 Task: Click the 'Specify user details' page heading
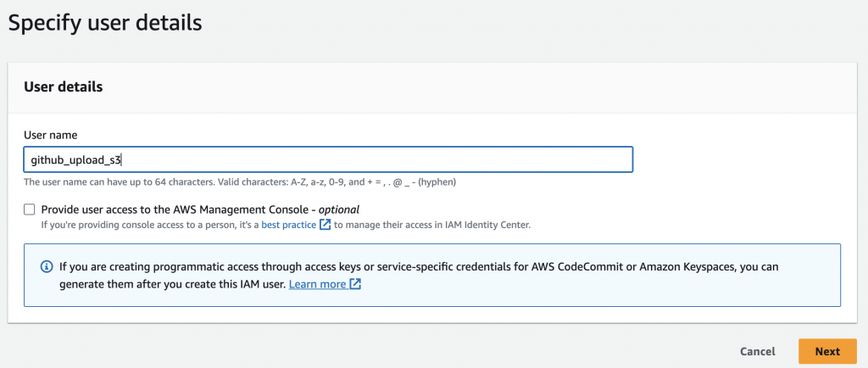tap(105, 22)
